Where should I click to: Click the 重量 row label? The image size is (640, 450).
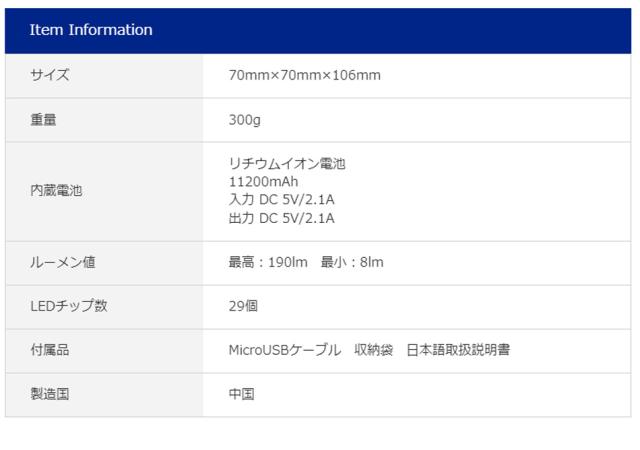[x=43, y=120]
